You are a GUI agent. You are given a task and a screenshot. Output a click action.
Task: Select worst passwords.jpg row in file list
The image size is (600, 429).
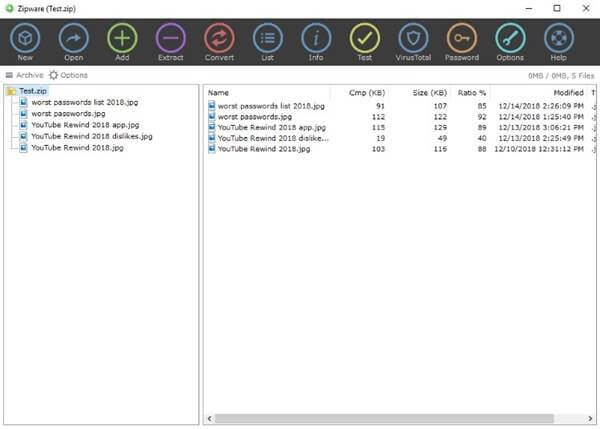(x=400, y=116)
